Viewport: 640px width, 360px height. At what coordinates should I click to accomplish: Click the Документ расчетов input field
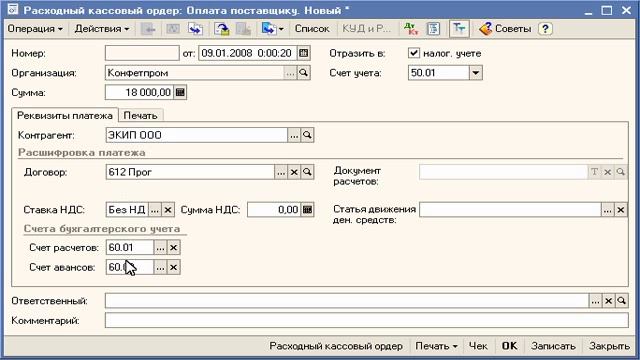504,172
